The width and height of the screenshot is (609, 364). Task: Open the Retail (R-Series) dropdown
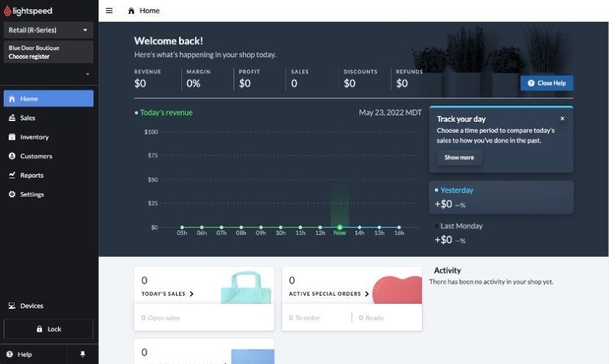(x=48, y=30)
